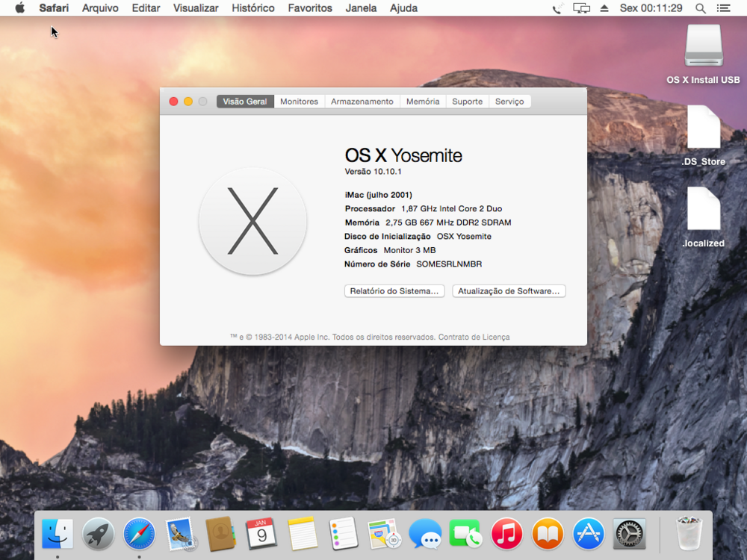Open FaceTime green icon in Dock

[465, 534]
